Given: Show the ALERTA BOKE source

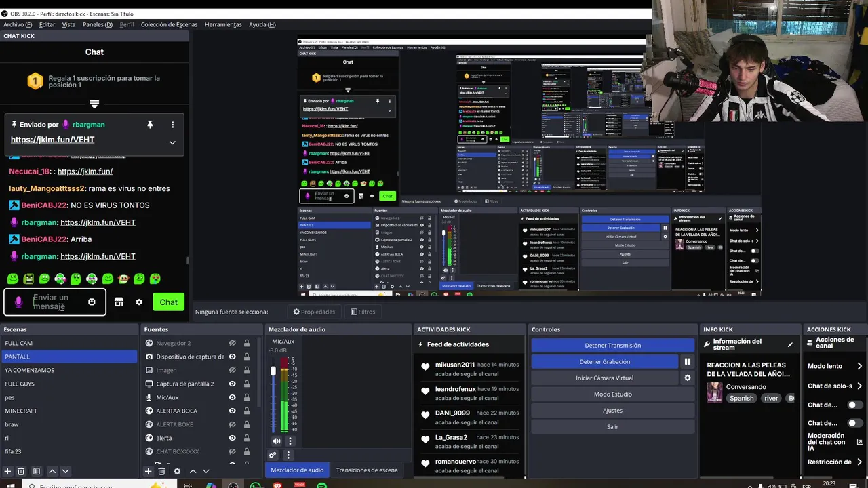Looking at the screenshot, I should (x=232, y=424).
